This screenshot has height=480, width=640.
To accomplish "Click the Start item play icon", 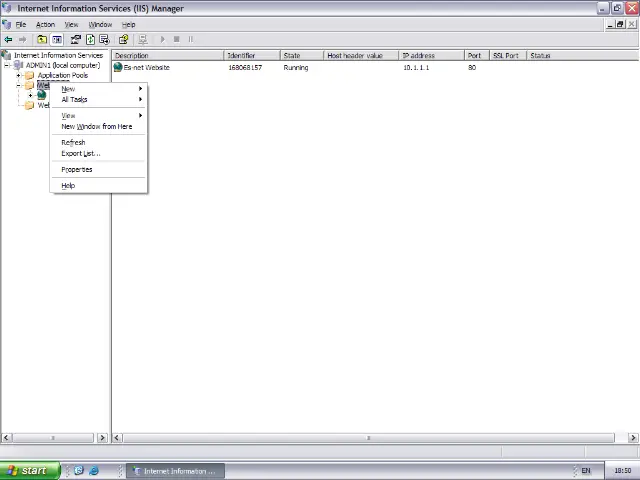I will tap(162, 40).
